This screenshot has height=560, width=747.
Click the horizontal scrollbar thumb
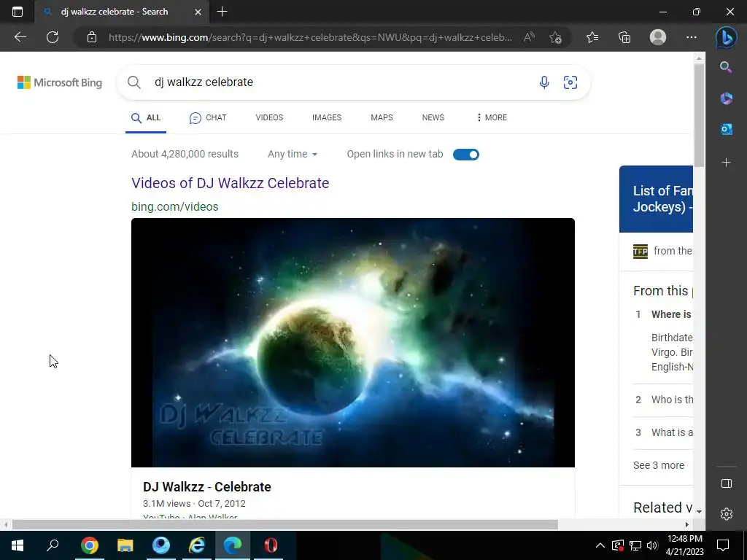285,525
